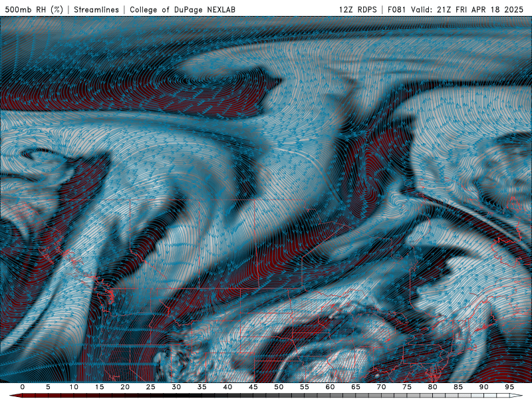This screenshot has height=399, width=532.
Task: Click the colorbar label "75"
Action: pos(407,387)
